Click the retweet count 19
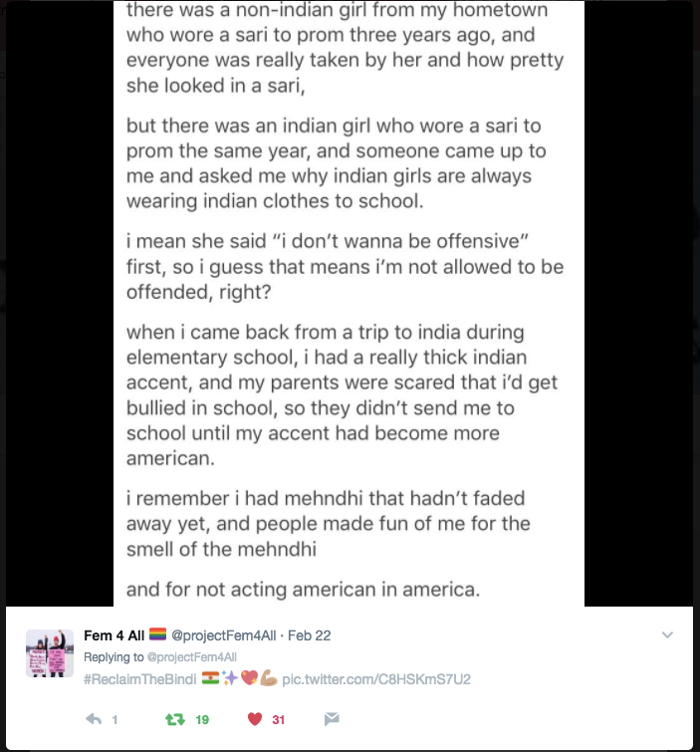This screenshot has width=700, height=752. (202, 719)
